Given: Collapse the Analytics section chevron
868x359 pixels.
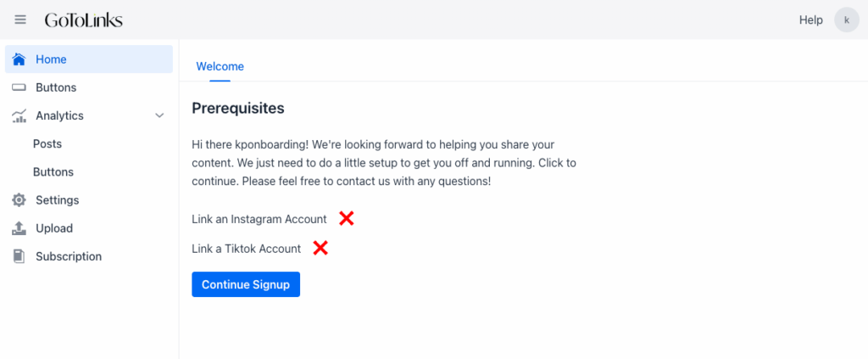Looking at the screenshot, I should tap(159, 115).
